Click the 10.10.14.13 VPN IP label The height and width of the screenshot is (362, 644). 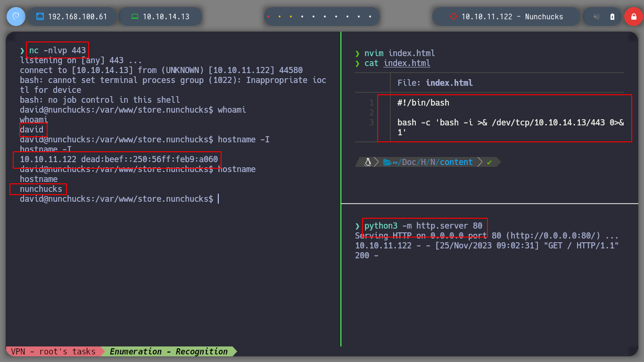166,16
